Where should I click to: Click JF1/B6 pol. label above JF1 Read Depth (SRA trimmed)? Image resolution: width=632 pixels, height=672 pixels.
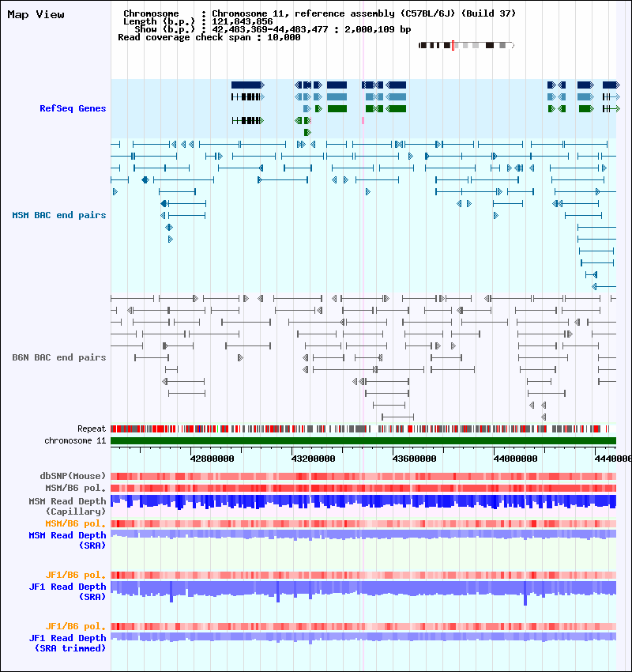coord(75,627)
